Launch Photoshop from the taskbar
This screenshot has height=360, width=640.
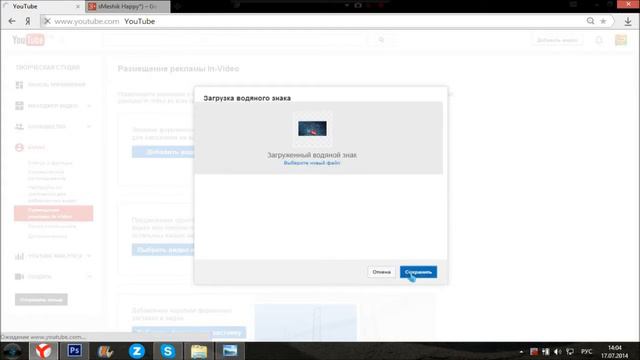pyautogui.click(x=74, y=351)
